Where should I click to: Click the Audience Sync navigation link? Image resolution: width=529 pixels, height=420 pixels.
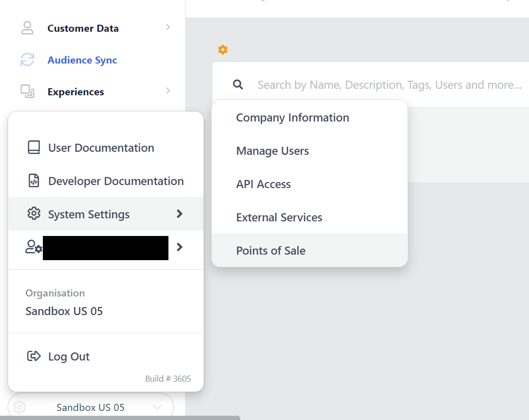(x=82, y=60)
